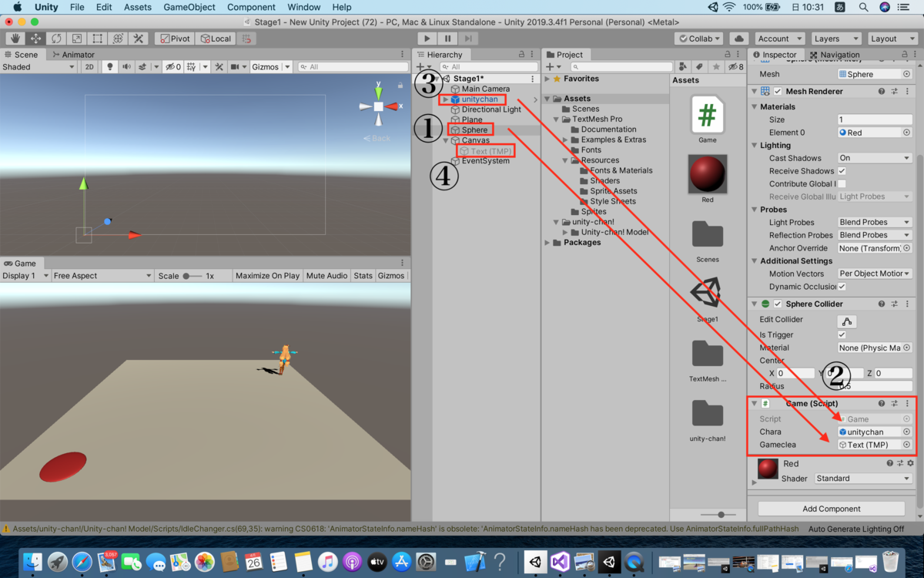Toggle Local handle rotation button

(215, 39)
